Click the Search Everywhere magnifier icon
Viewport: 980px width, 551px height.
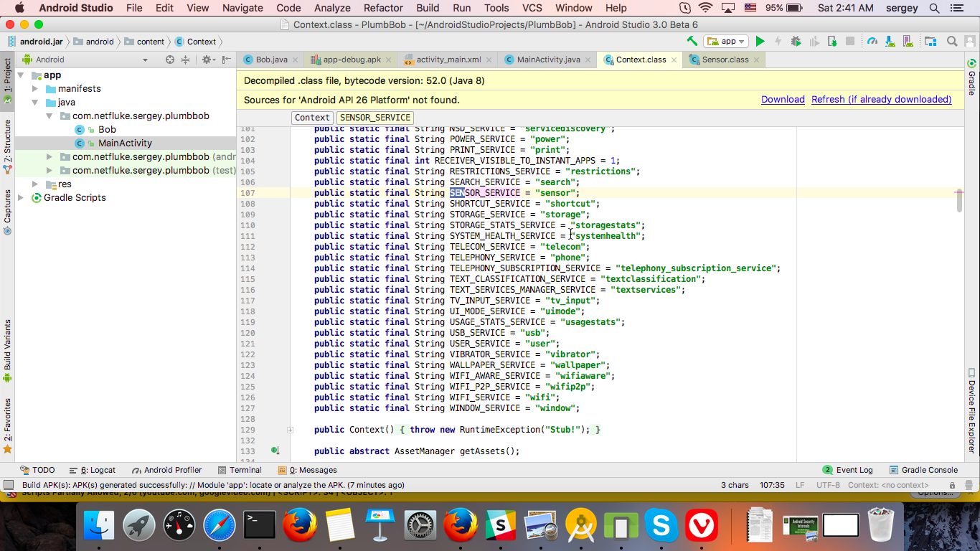pyautogui.click(x=952, y=42)
